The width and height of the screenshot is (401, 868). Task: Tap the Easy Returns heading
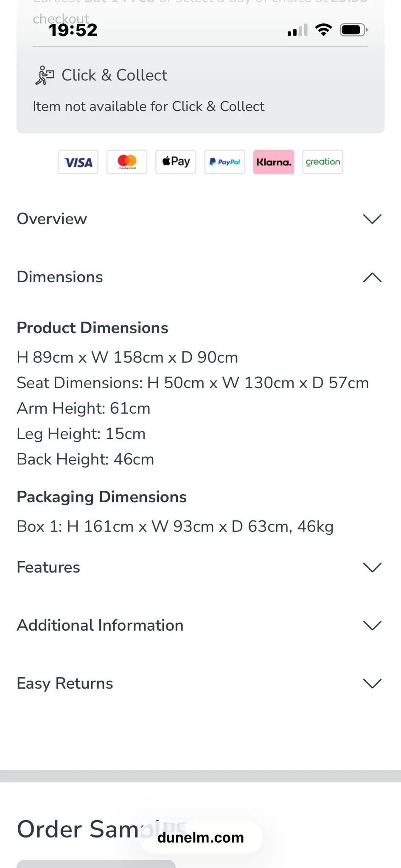[65, 684]
